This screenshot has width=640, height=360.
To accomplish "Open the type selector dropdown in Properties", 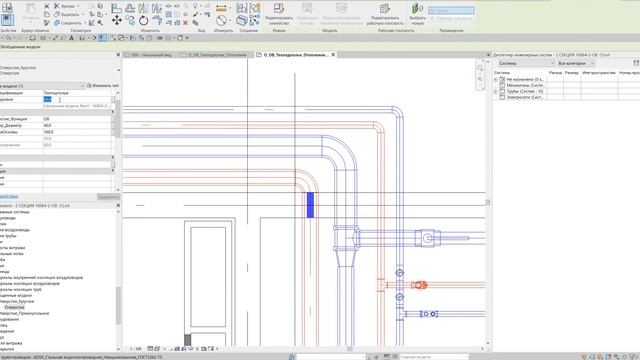I will coord(118,70).
